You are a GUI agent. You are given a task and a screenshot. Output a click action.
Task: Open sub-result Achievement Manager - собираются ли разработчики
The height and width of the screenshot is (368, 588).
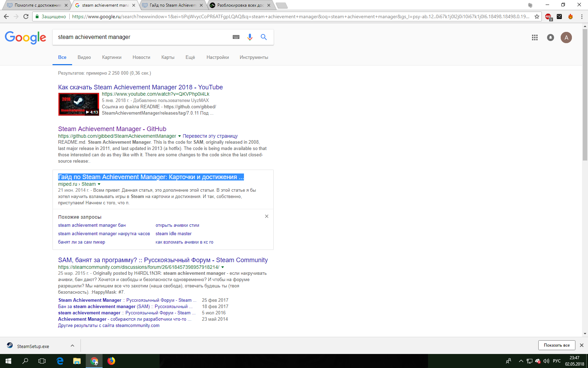click(x=125, y=319)
